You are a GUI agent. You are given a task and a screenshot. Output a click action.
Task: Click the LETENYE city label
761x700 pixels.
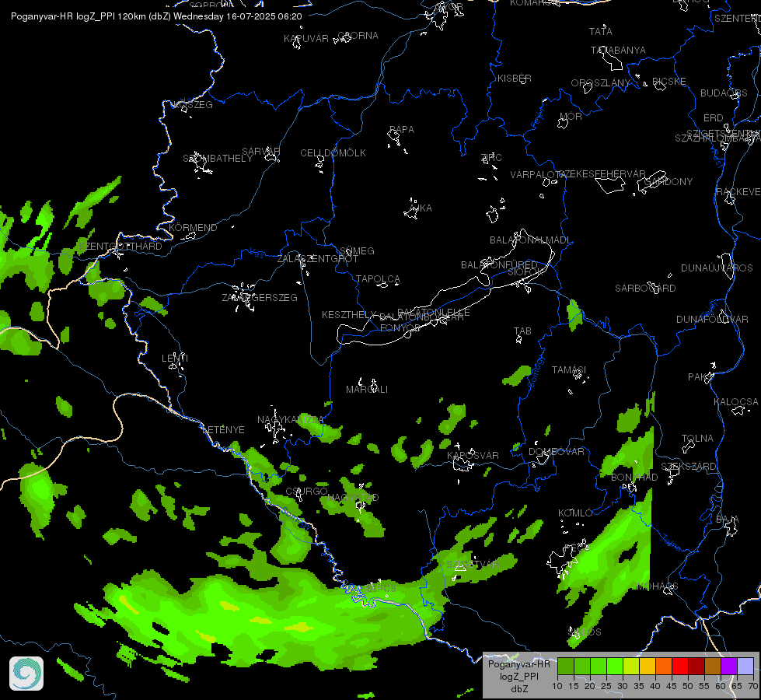tap(223, 430)
